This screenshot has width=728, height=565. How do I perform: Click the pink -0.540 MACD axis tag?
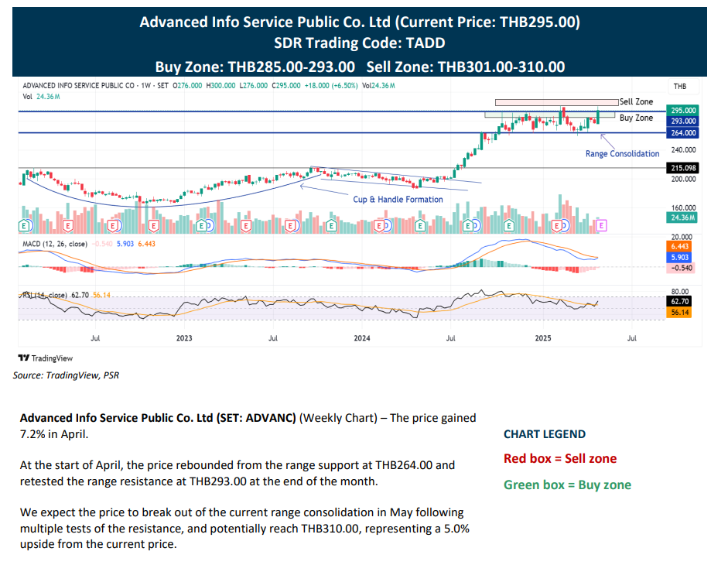(681, 268)
